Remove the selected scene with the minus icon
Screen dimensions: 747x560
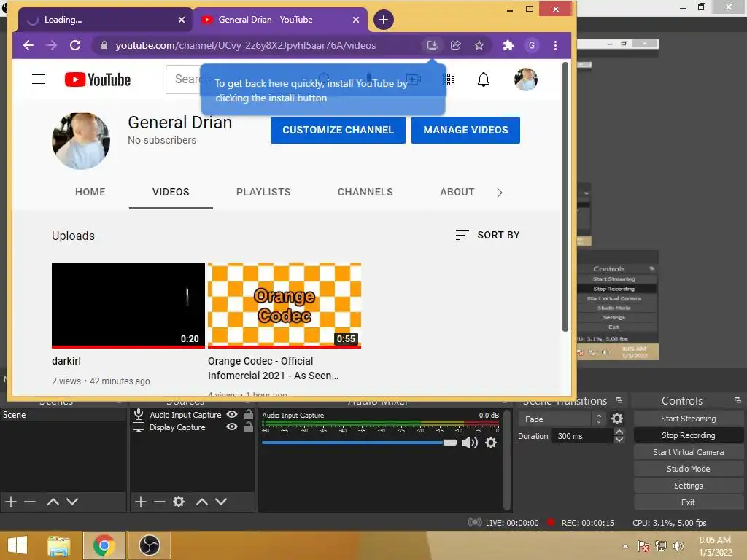point(30,502)
